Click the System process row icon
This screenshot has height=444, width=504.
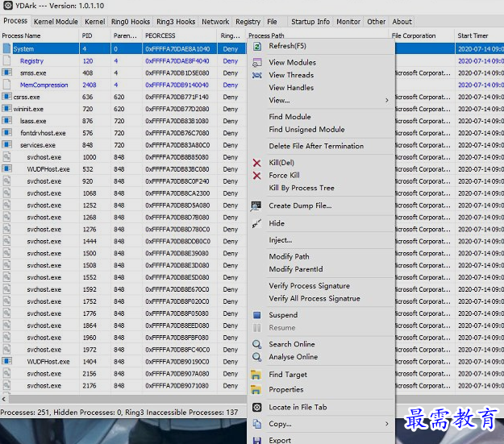click(x=6, y=48)
